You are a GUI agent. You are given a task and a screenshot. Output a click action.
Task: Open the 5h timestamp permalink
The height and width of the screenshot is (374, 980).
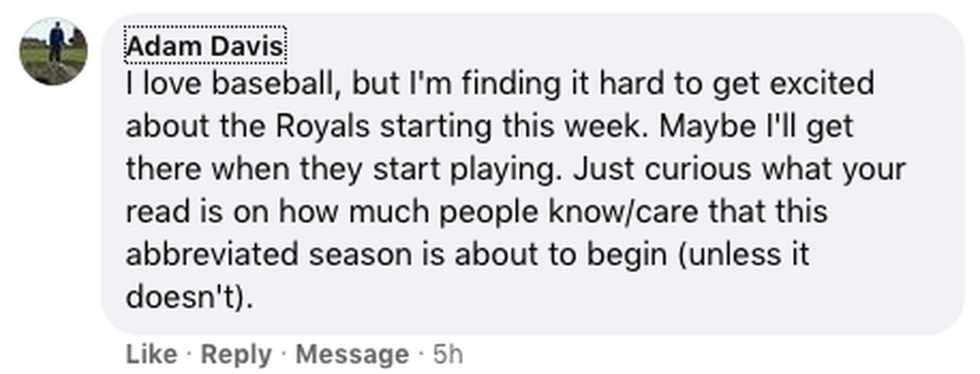pyautogui.click(x=448, y=354)
